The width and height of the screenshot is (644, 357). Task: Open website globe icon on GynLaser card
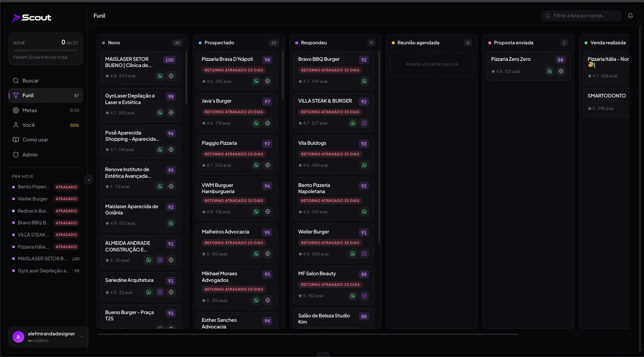(x=171, y=113)
